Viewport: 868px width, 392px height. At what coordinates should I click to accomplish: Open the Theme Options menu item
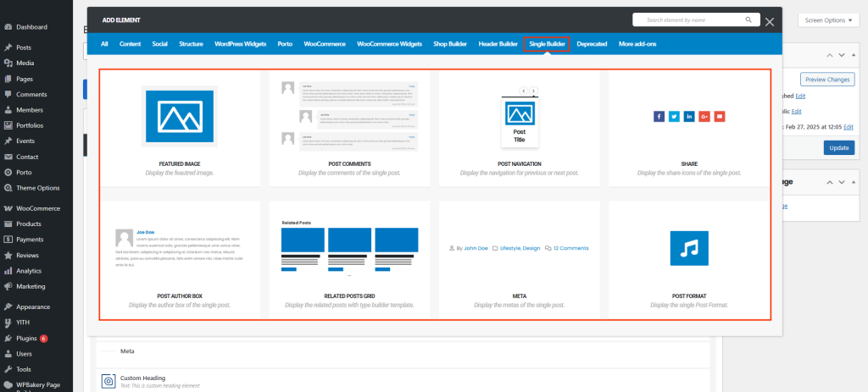point(38,187)
